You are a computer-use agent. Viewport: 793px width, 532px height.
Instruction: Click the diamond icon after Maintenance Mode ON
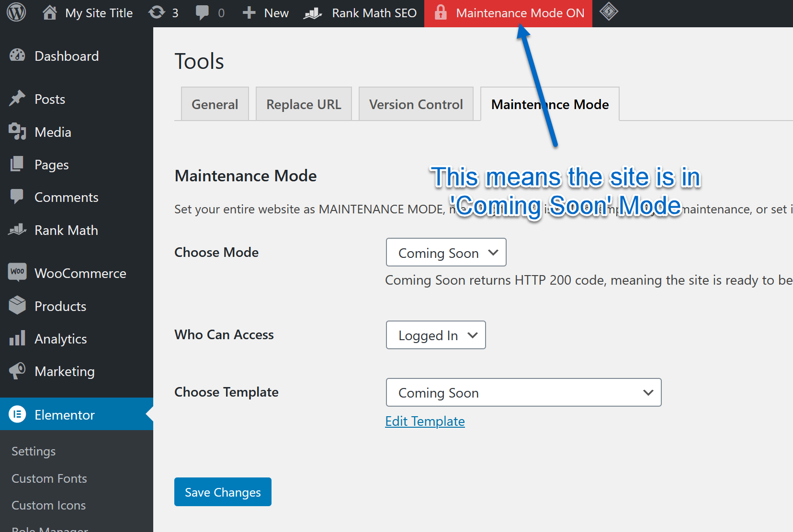tap(609, 11)
